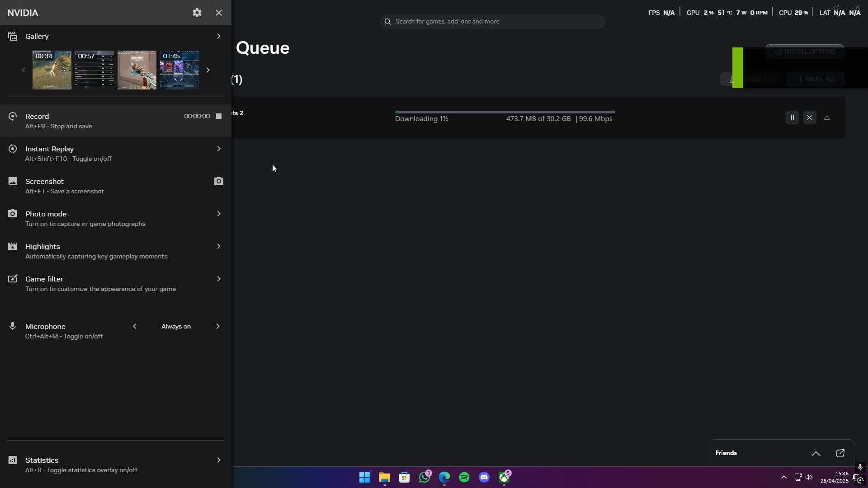The image size is (868, 488).
Task: Click the Record target icon
Action: pyautogui.click(x=13, y=116)
